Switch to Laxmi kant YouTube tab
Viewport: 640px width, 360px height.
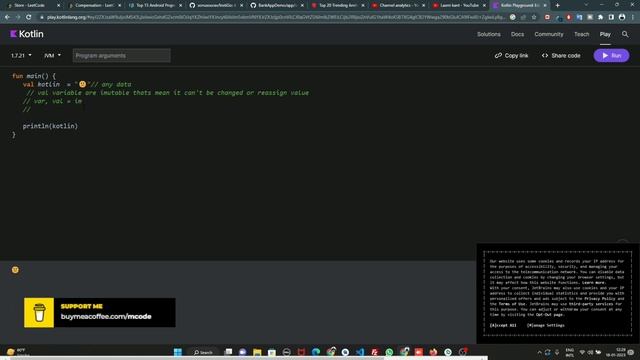click(460, 5)
